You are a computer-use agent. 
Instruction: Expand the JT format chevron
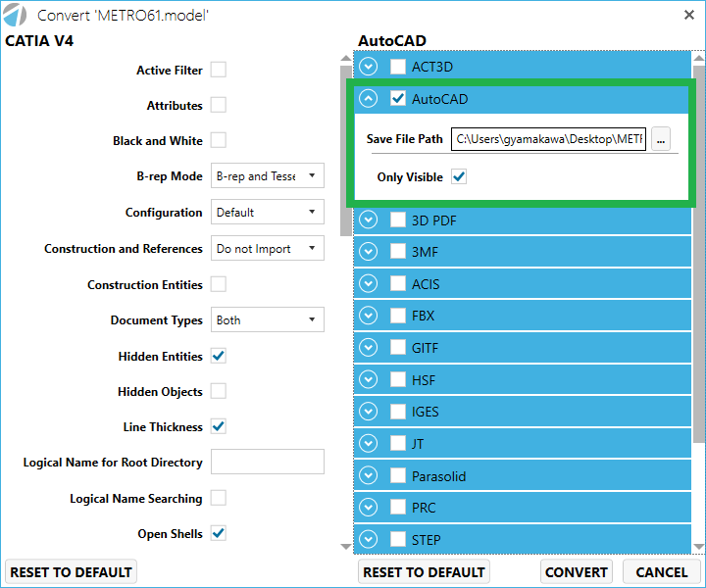pyautogui.click(x=369, y=443)
